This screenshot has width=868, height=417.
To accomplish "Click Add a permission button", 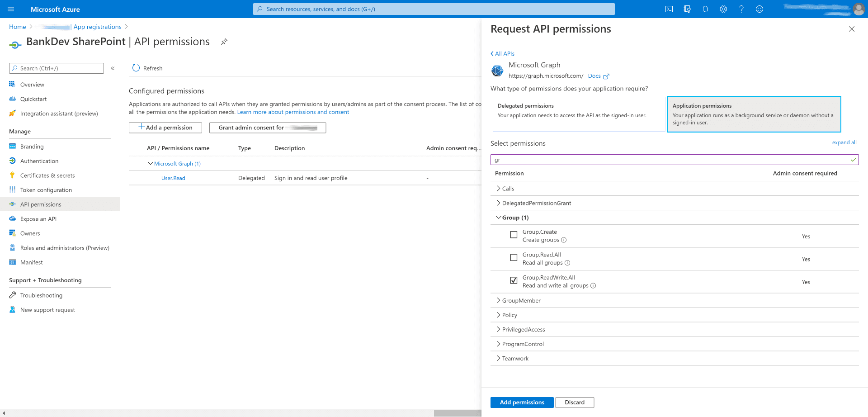I will click(x=165, y=128).
